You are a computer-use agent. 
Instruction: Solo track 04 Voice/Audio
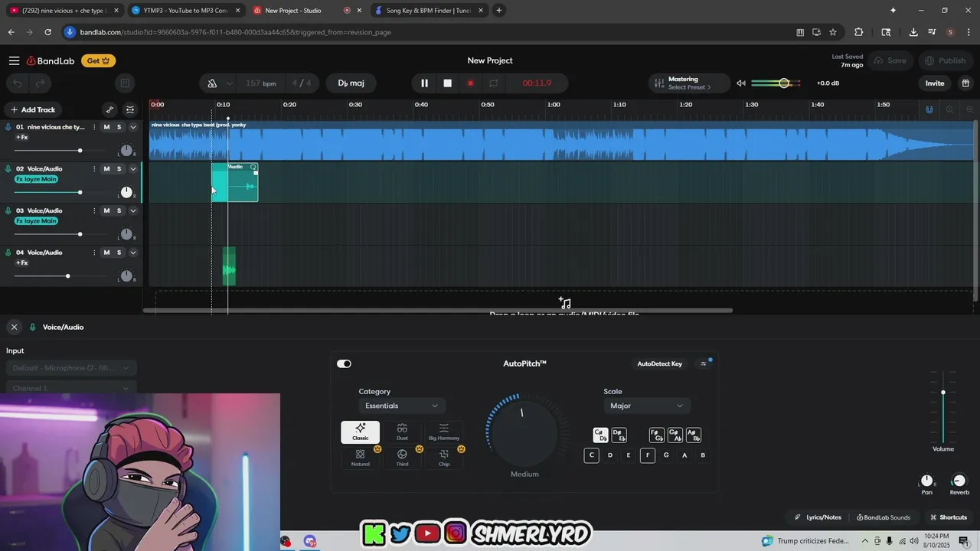(x=119, y=253)
